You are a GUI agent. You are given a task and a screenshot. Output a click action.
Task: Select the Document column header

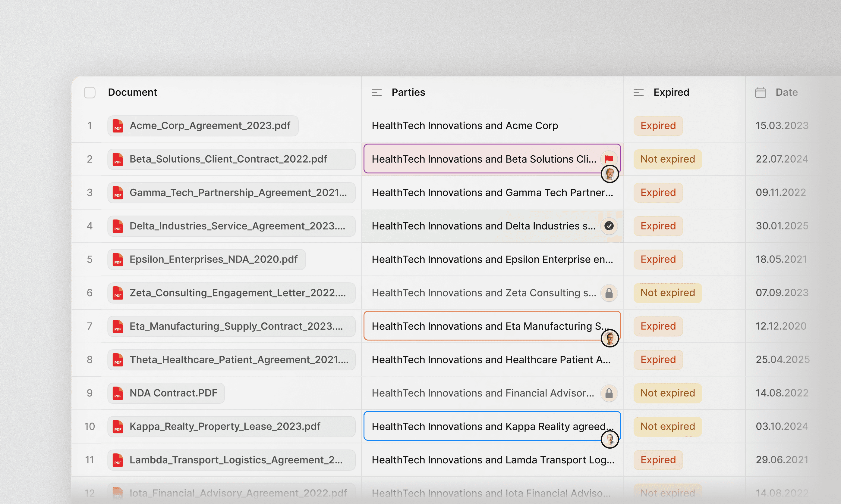click(132, 92)
